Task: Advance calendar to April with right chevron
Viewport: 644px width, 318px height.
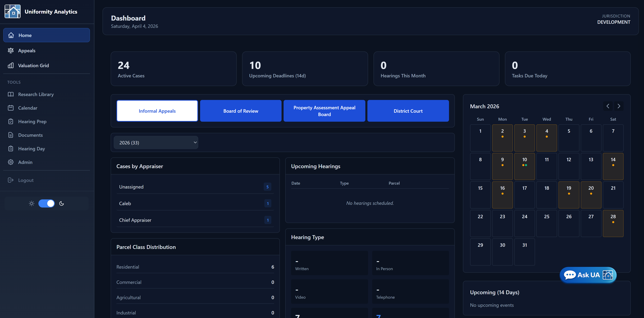Action: point(619,106)
